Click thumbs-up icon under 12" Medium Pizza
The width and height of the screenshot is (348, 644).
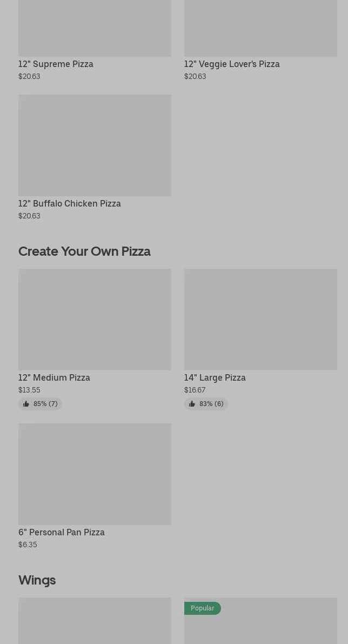coord(26,404)
